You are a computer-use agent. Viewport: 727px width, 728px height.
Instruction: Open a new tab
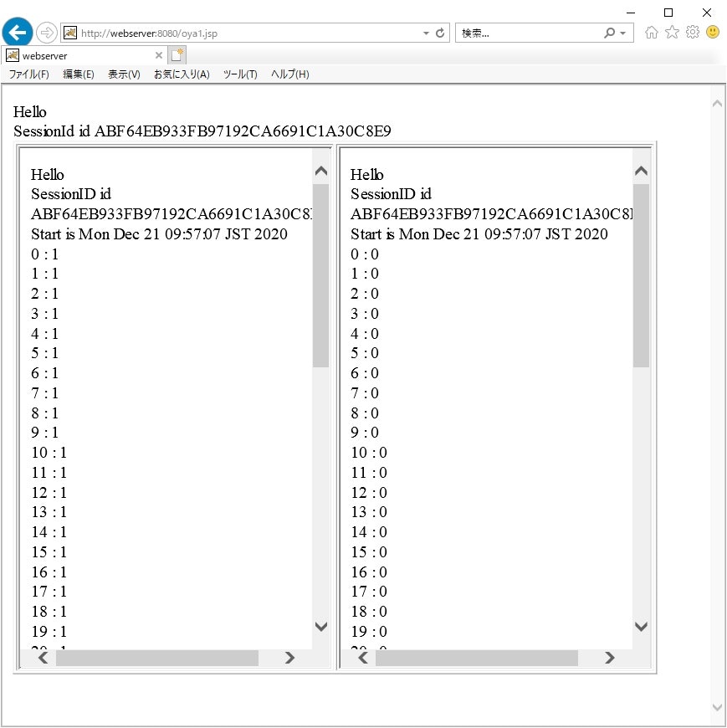pyautogui.click(x=177, y=55)
